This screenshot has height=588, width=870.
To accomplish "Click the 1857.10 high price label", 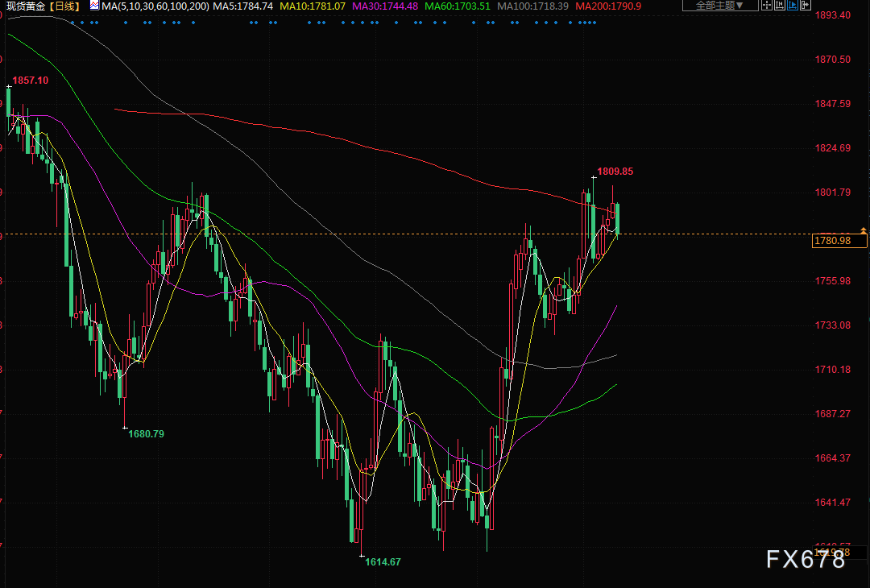I will pos(30,81).
